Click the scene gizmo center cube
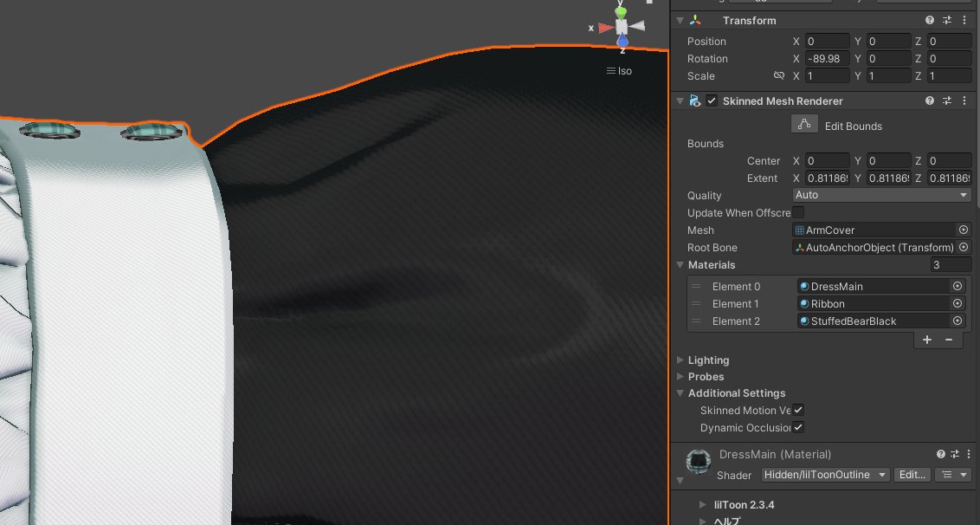 (x=622, y=27)
